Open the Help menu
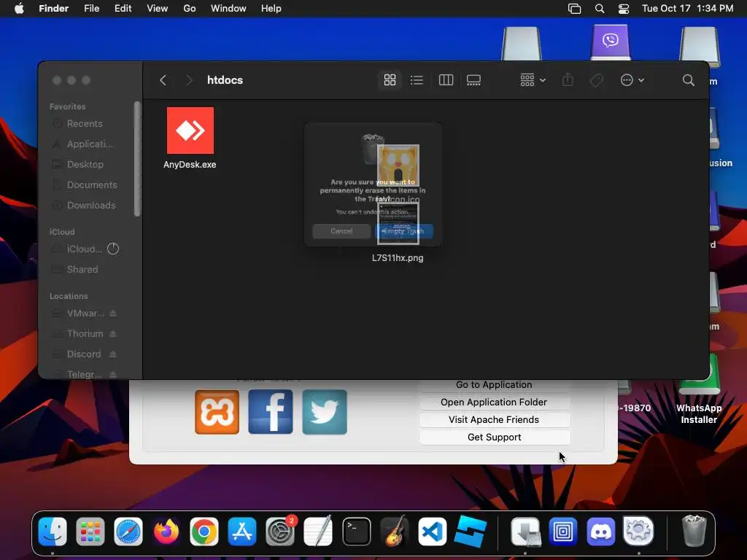Screen dimensions: 747x560 (271, 9)
